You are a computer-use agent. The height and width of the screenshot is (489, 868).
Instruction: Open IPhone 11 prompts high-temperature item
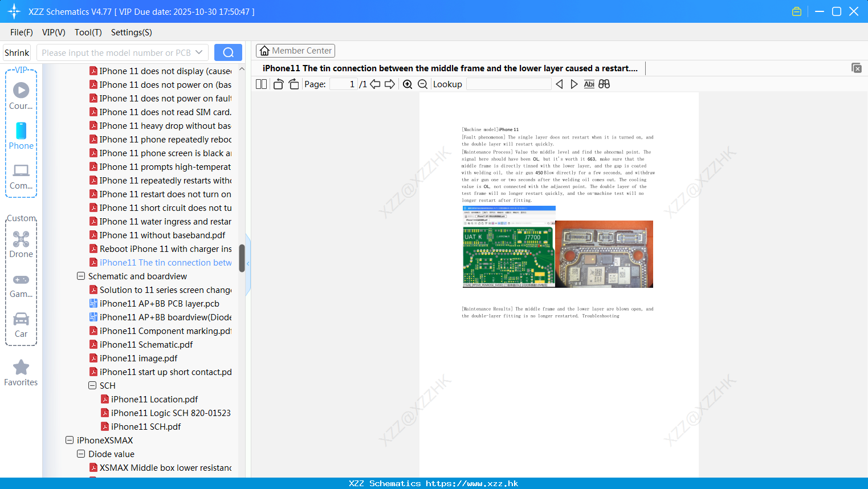tap(161, 166)
